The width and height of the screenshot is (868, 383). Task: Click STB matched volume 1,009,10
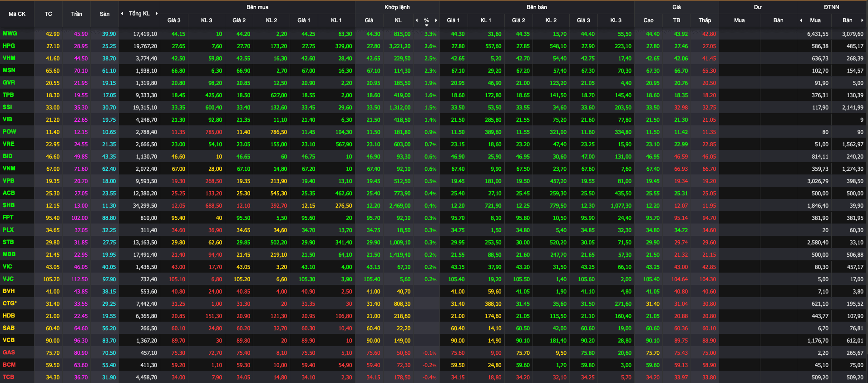point(399,243)
